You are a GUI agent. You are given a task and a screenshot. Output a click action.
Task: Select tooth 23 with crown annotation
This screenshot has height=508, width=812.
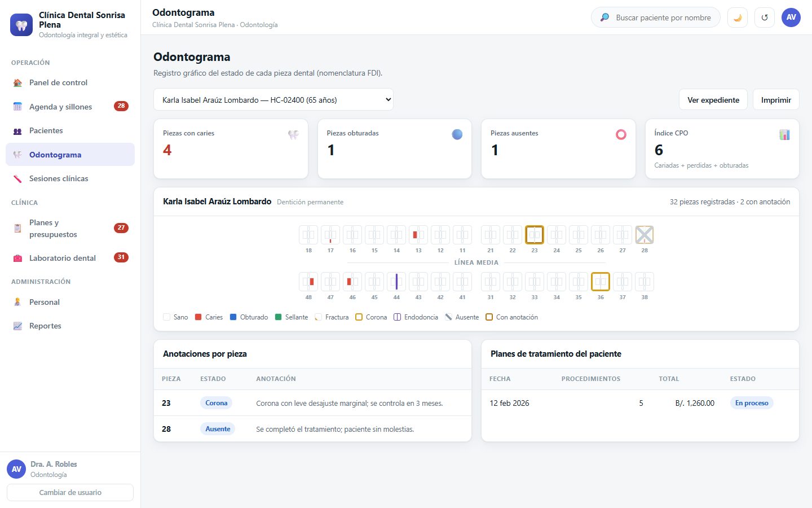pos(535,235)
